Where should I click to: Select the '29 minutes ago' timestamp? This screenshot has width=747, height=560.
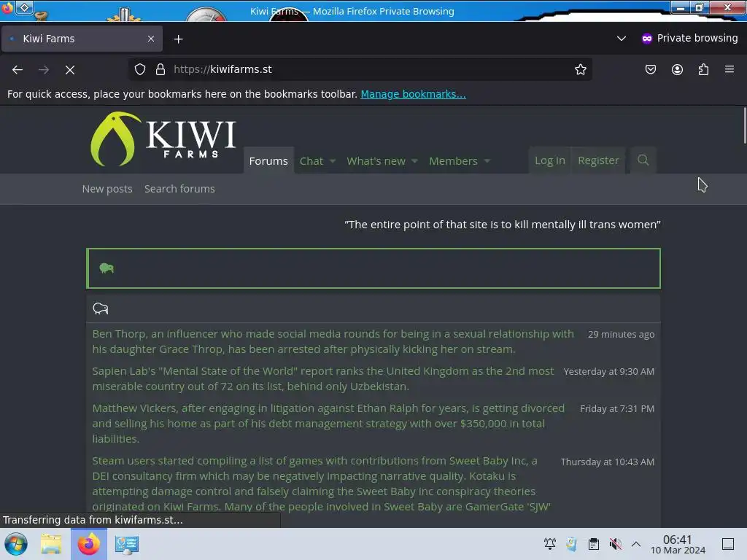click(621, 334)
